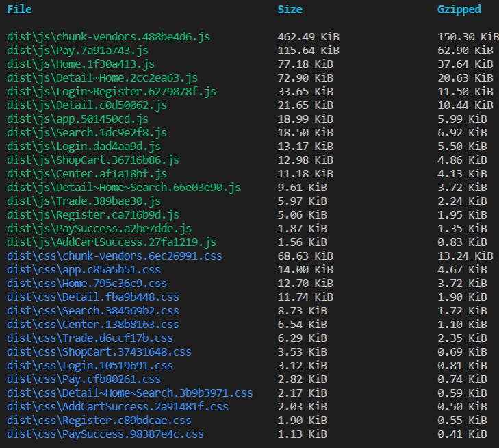This screenshot has height=448, width=499.
Task: Select dist\js\Home.1f30a413.js file path
Action: click(81, 64)
